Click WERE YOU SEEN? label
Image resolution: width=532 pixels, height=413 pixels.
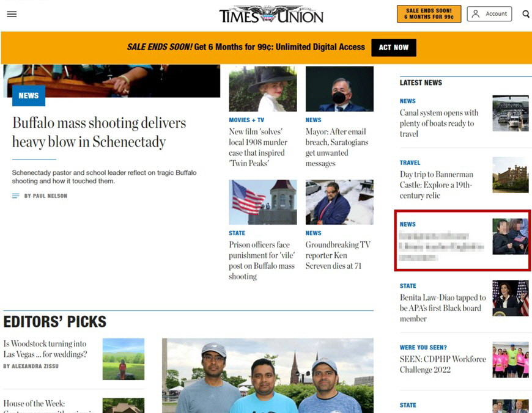423,348
